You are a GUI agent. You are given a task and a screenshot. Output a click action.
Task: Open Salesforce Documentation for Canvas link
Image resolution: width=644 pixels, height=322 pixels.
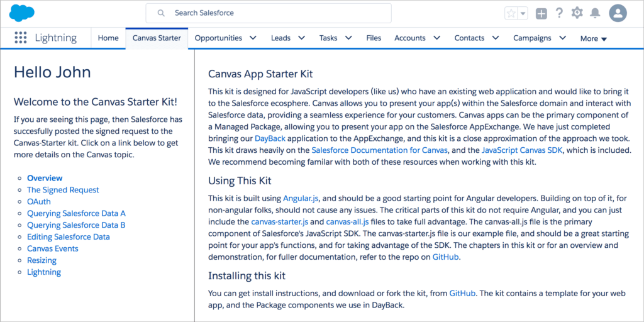coord(379,150)
